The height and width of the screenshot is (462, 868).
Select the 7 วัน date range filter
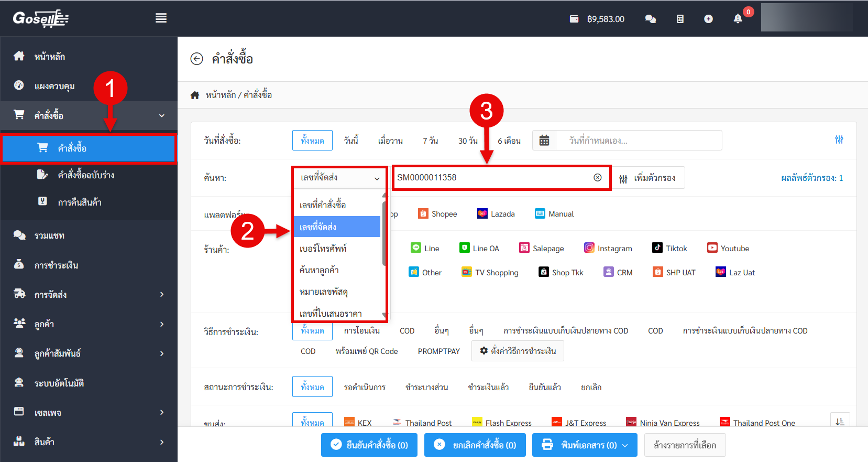tap(430, 141)
